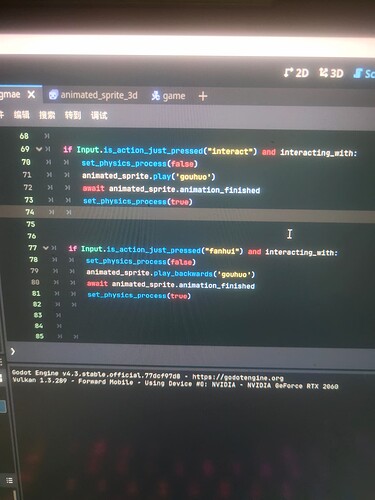Image resolution: width=375 pixels, height=500 pixels.
Task: Switch to the 3D workspace
Action: point(331,73)
